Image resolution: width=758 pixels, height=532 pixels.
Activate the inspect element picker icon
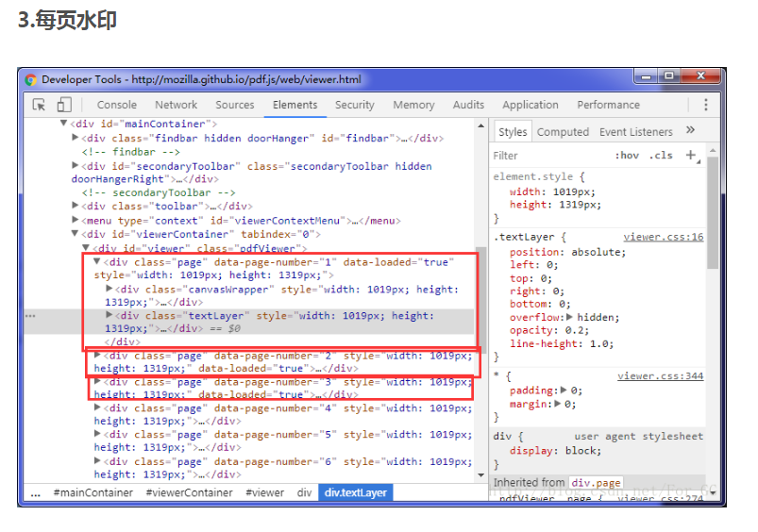[39, 105]
